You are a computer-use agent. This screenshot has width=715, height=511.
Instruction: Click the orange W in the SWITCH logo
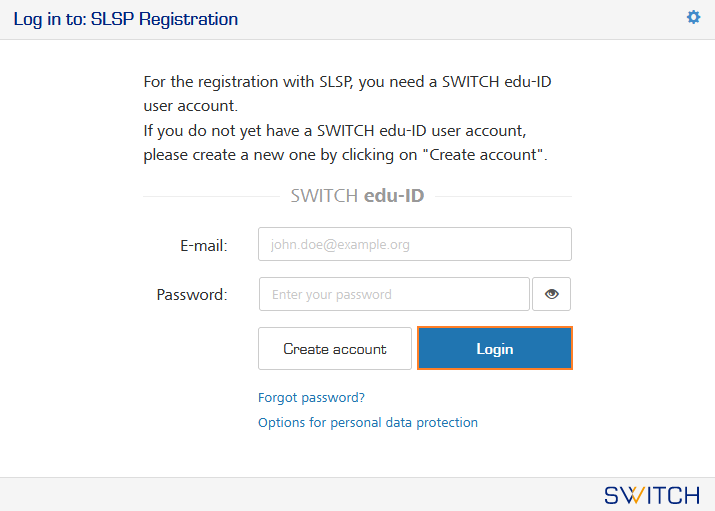[x=633, y=495]
